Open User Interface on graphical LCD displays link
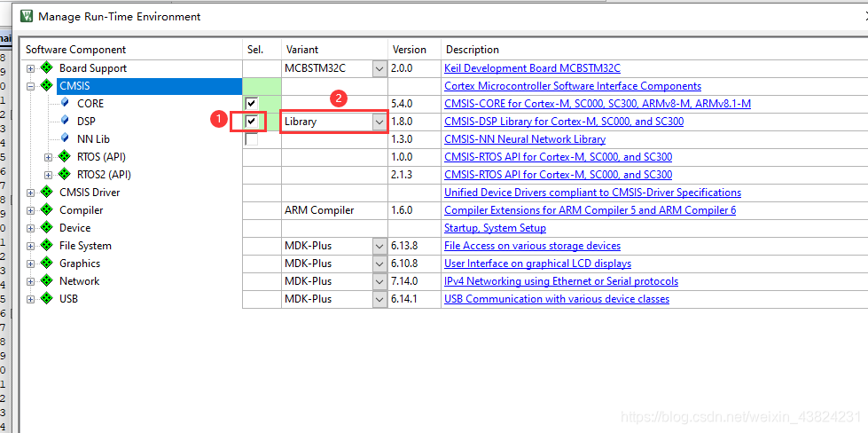 537,263
